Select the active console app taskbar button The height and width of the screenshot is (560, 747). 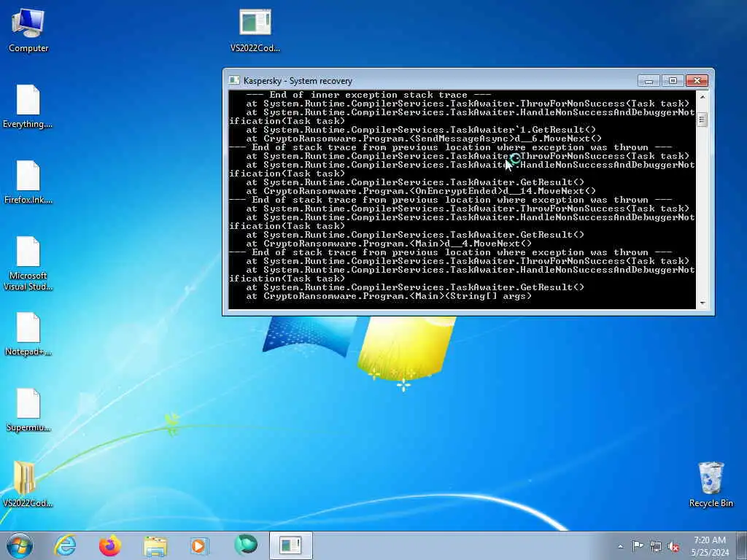coord(290,545)
